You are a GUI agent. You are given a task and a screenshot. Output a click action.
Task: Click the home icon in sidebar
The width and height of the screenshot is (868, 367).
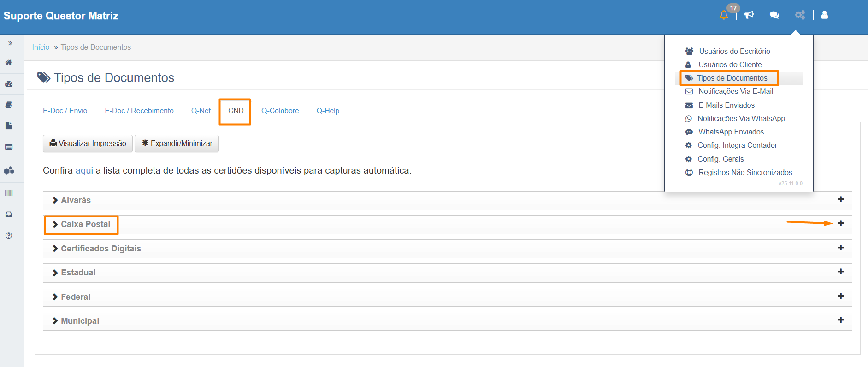[9, 63]
